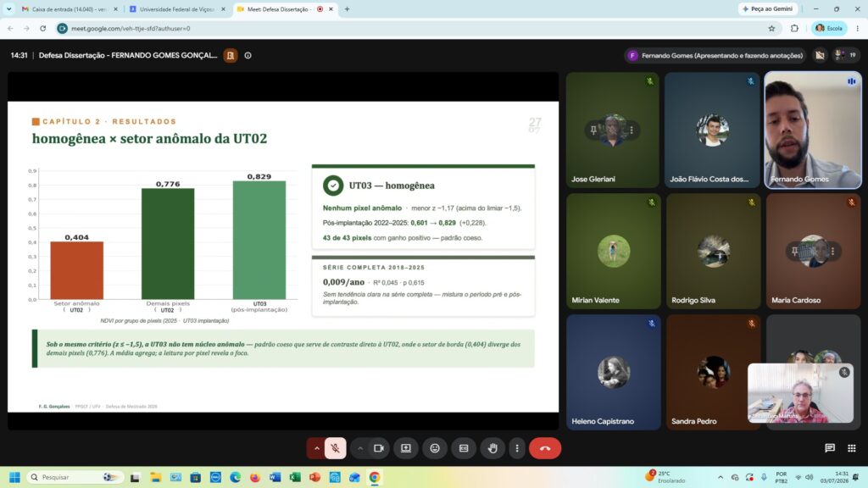Open Sandra Pedro participant tile
The width and height of the screenshot is (868, 488).
pyautogui.click(x=713, y=373)
